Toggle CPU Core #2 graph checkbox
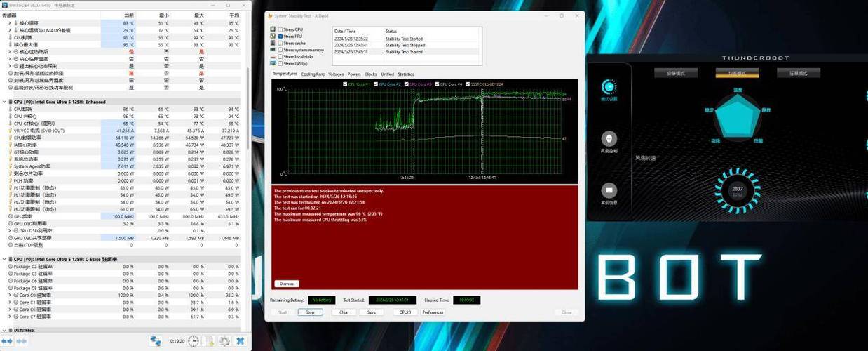Image resolution: width=868 pixels, height=351 pixels. point(375,84)
